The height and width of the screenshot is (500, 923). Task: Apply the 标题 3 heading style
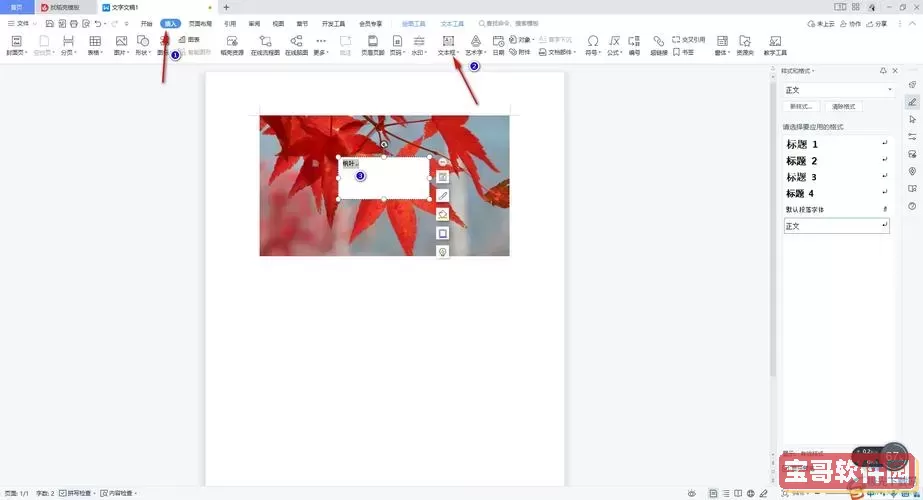(836, 177)
